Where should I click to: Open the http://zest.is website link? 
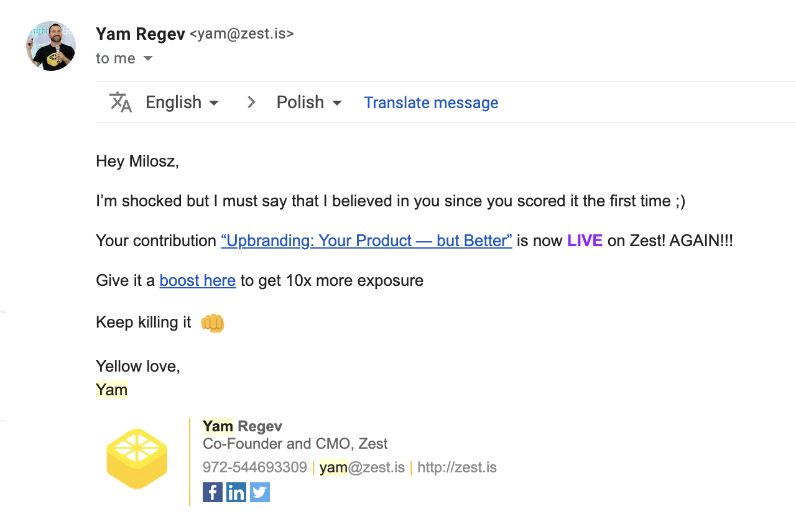point(457,467)
